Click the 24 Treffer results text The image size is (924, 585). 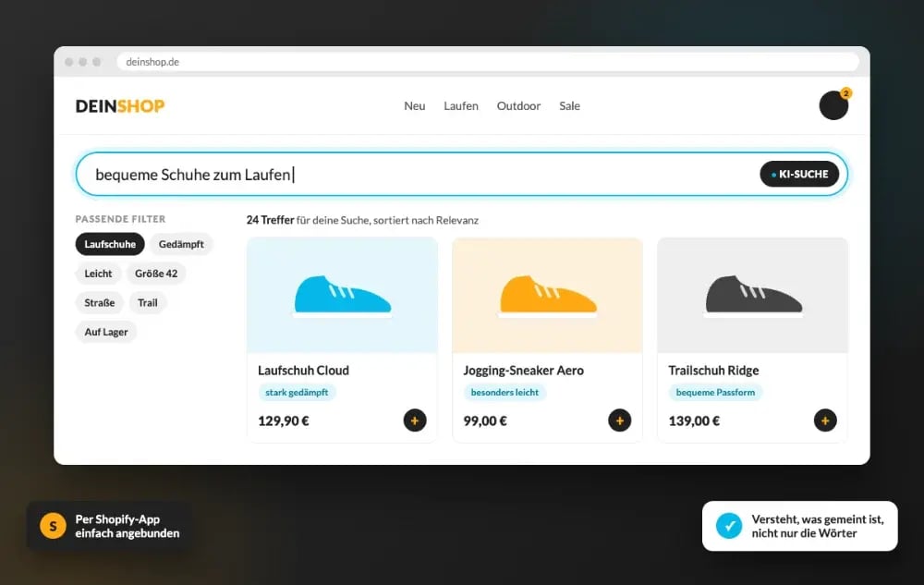[x=270, y=220]
